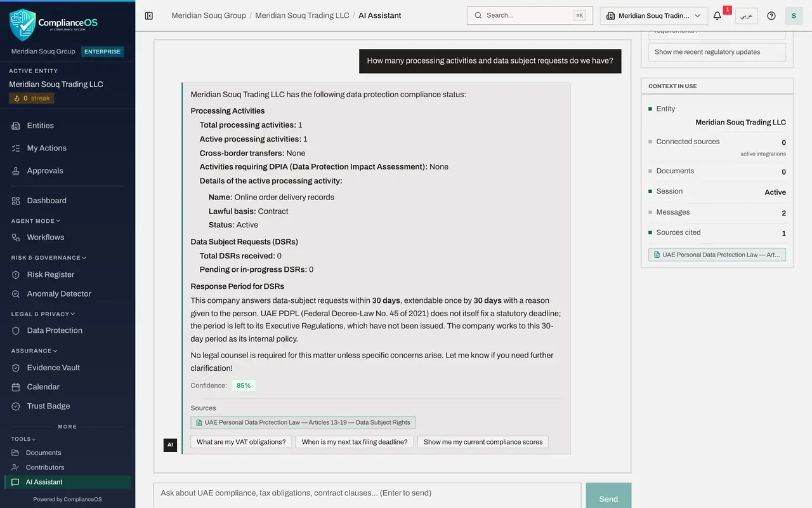This screenshot has height=508, width=812.
Task: Collapse the Tools section
Action: (23, 439)
